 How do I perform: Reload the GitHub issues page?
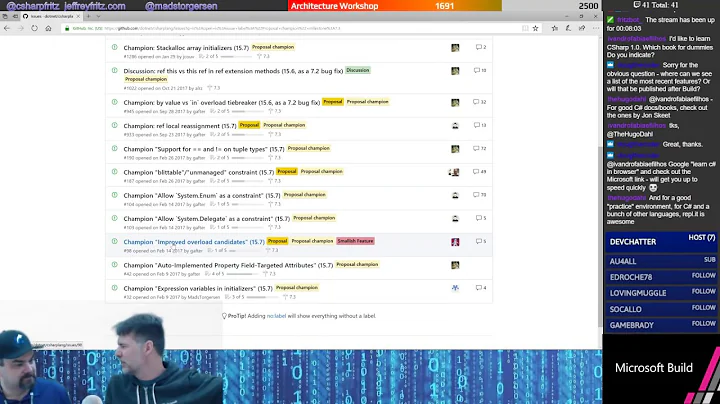(x=34, y=28)
